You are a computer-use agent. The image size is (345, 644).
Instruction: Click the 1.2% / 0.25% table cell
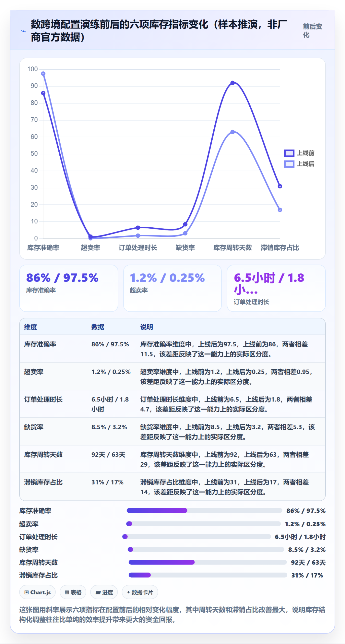111,372
